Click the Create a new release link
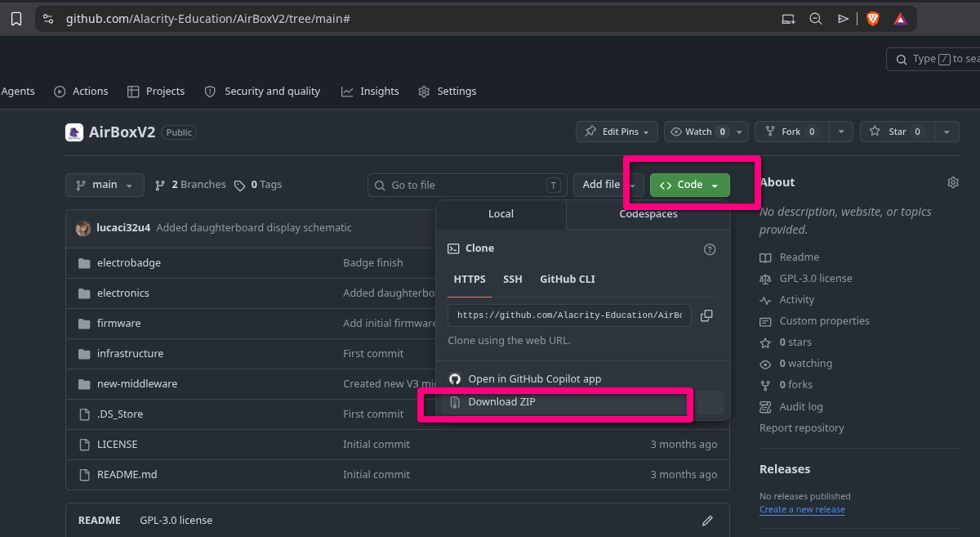 [802, 509]
